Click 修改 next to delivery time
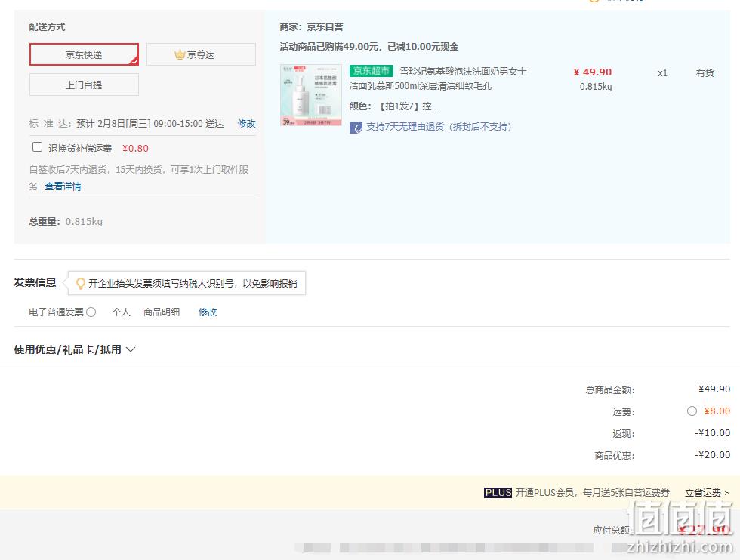Viewport: 740px width, 560px height. pyautogui.click(x=246, y=123)
